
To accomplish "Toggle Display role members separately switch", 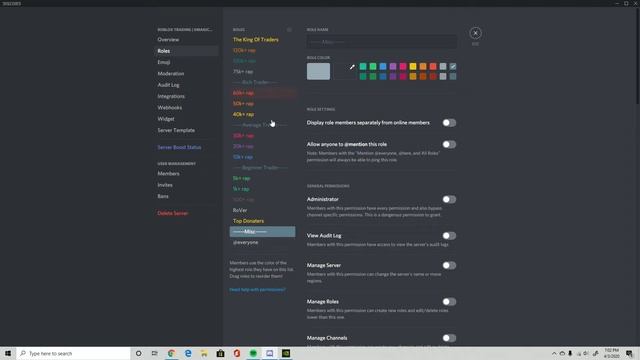I will pyautogui.click(x=449, y=122).
